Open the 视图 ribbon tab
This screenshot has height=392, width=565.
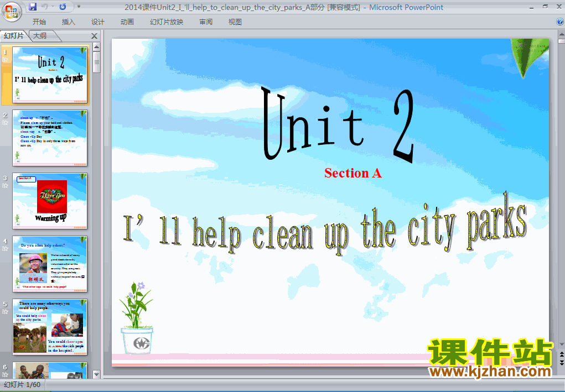(x=235, y=22)
